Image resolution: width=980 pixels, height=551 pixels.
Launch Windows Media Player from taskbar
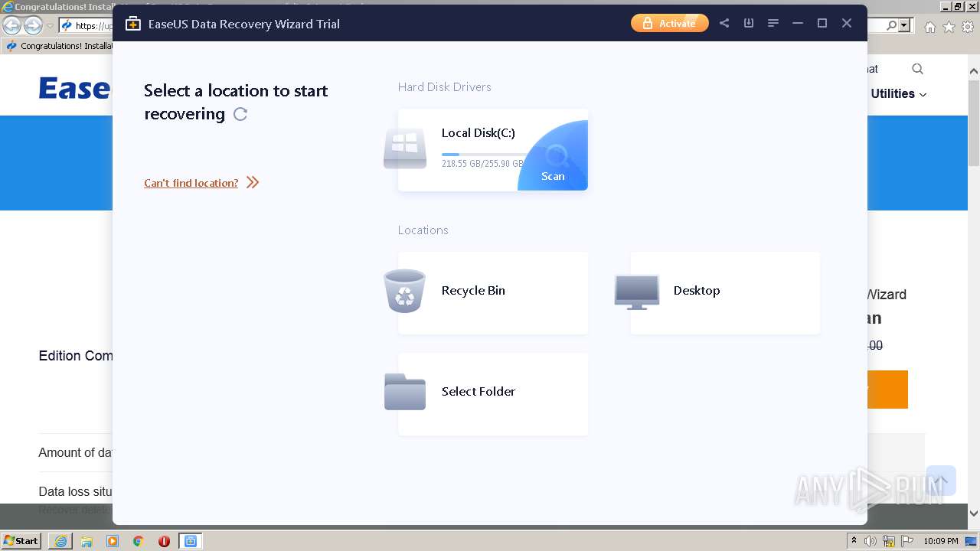pyautogui.click(x=113, y=541)
